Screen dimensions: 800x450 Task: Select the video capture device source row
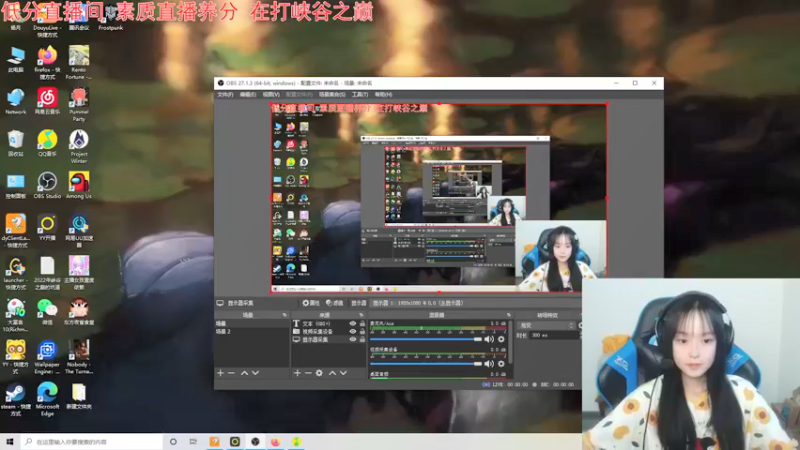329,332
